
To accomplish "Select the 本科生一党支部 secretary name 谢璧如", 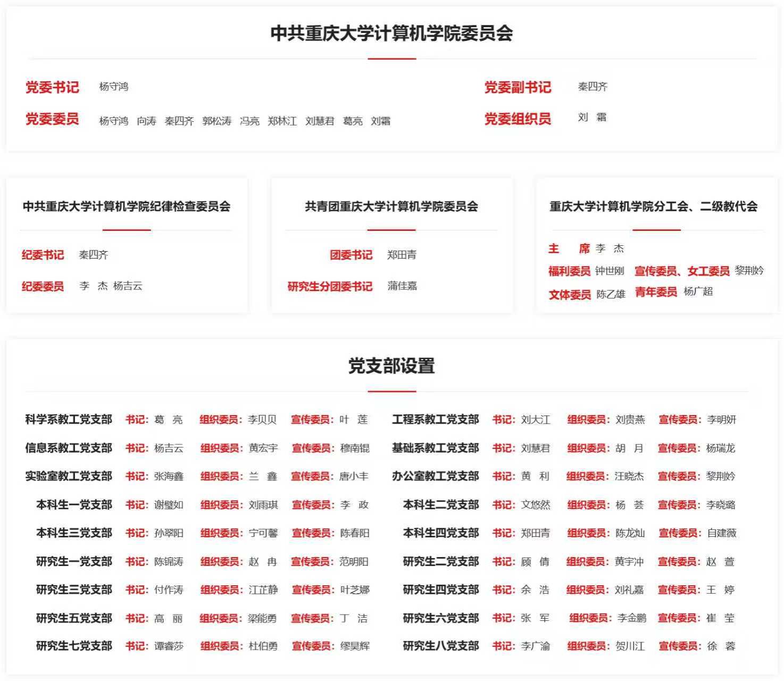I will [169, 505].
